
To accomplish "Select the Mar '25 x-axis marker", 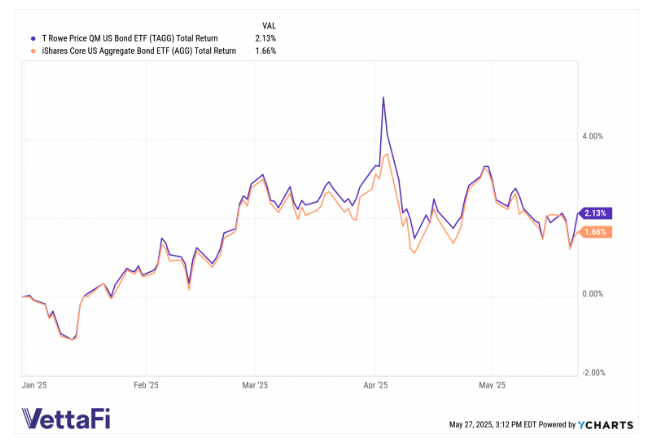I will point(255,384).
